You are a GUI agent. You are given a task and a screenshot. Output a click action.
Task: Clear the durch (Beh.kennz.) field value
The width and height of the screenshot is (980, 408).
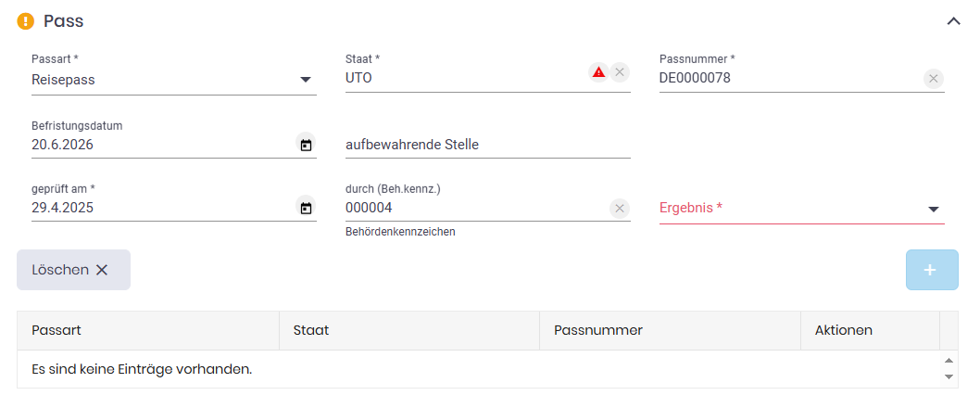click(620, 209)
